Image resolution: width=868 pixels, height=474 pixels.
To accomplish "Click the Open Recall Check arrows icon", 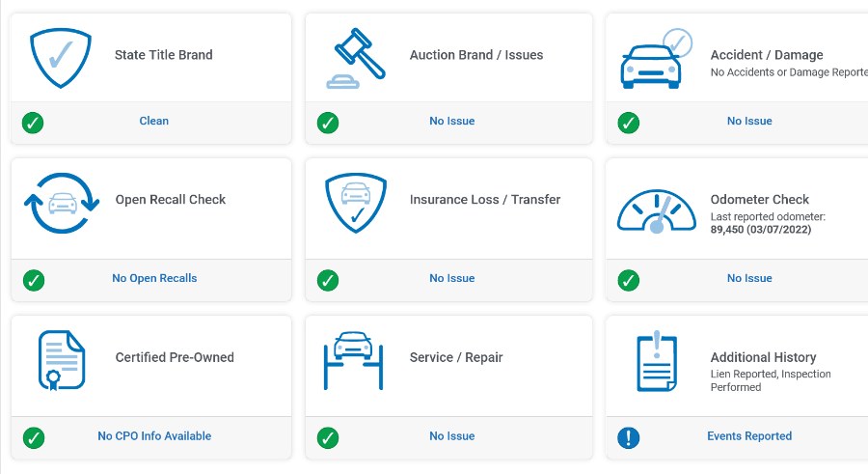I will click(x=62, y=203).
